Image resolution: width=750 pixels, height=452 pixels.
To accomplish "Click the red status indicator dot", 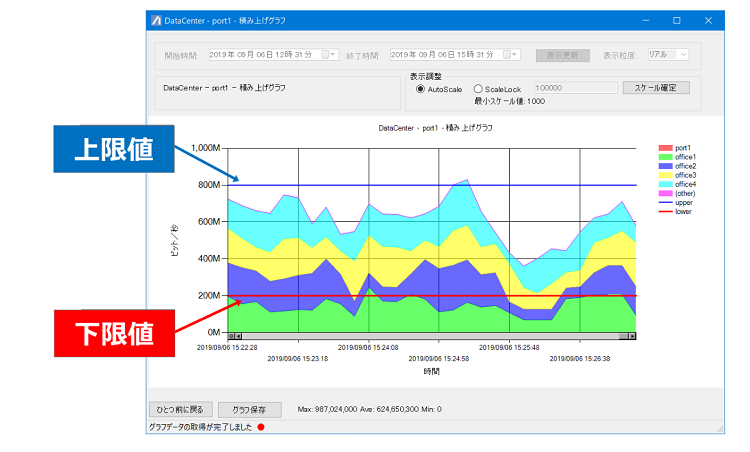I will point(261,427).
